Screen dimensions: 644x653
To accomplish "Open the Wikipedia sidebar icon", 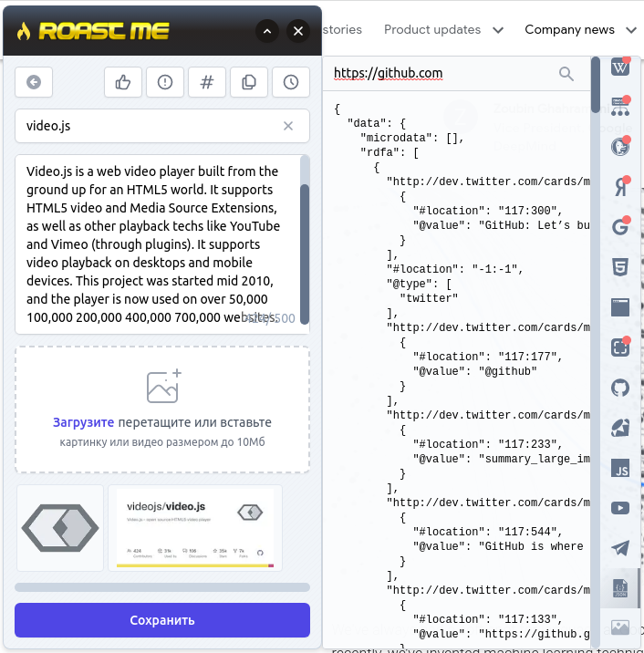I will [620, 67].
